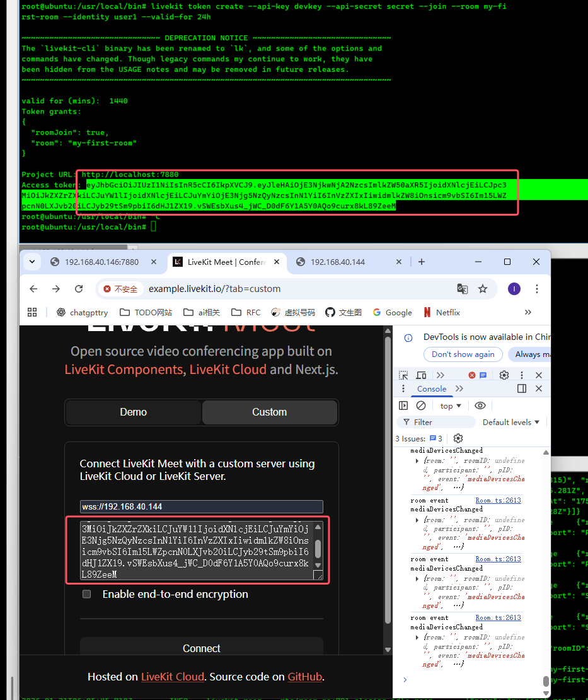Click the console Filter field
The height and width of the screenshot is (700, 588).
tap(436, 423)
